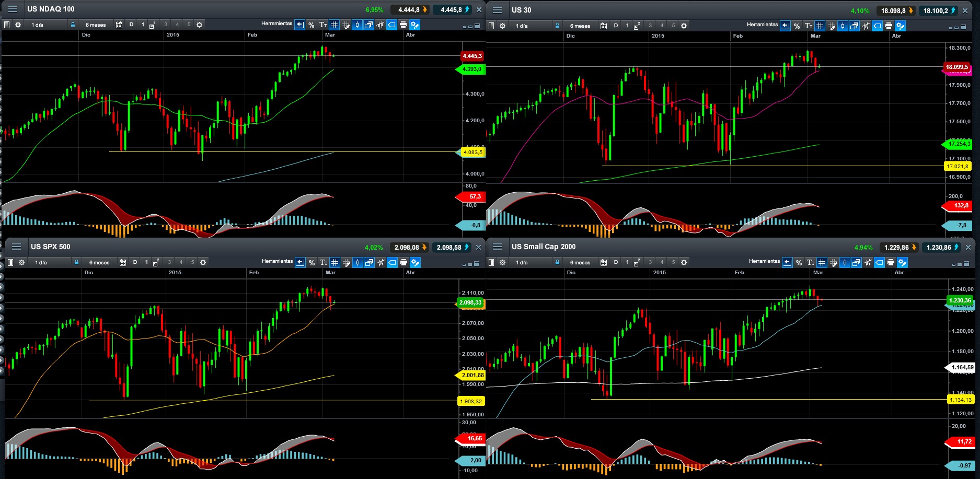Image resolution: width=980 pixels, height=479 pixels.
Task: Select the text tool in US 30 tools
Action: pos(809,26)
